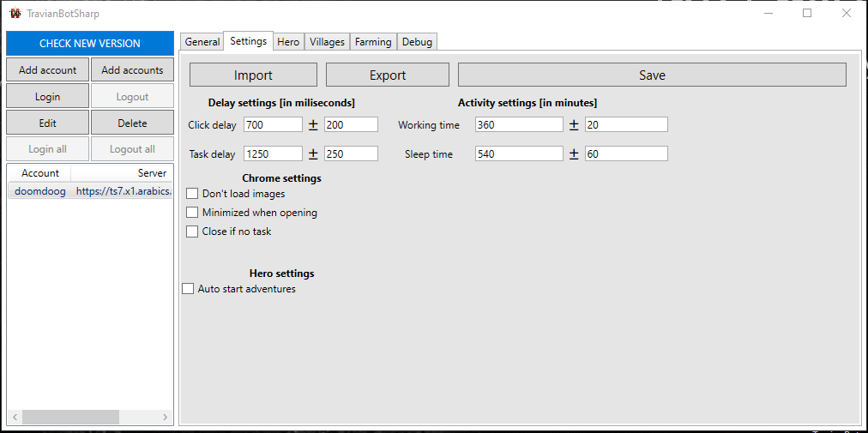
Task: Enable Auto start adventures checkbox
Action: (x=188, y=288)
